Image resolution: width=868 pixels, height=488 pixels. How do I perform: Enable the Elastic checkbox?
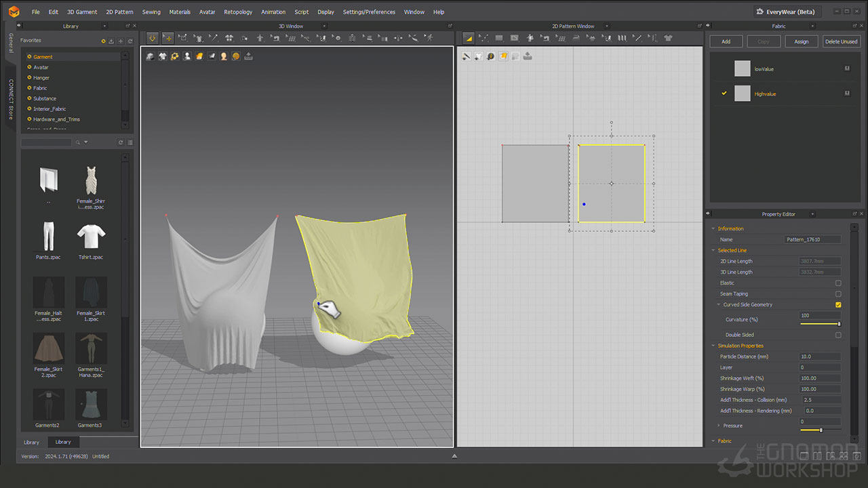838,283
